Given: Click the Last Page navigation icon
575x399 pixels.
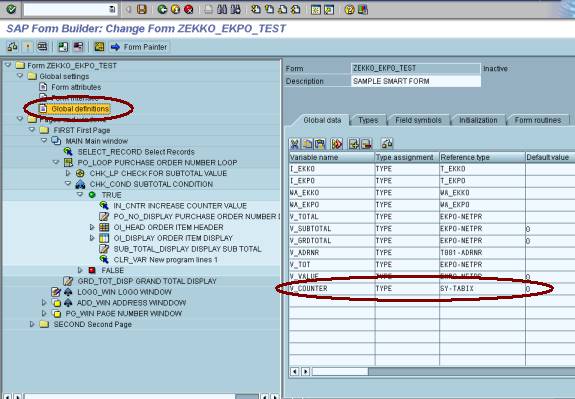Looking at the screenshot, I should coord(296,9).
